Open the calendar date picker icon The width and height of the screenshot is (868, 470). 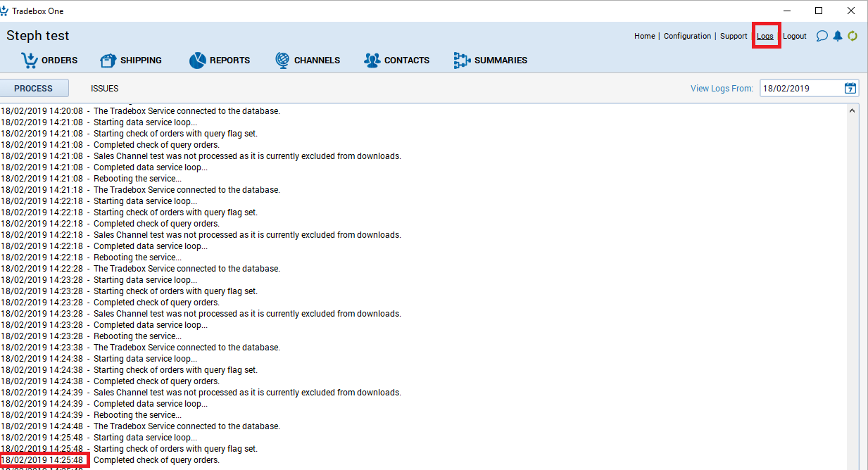pos(850,88)
